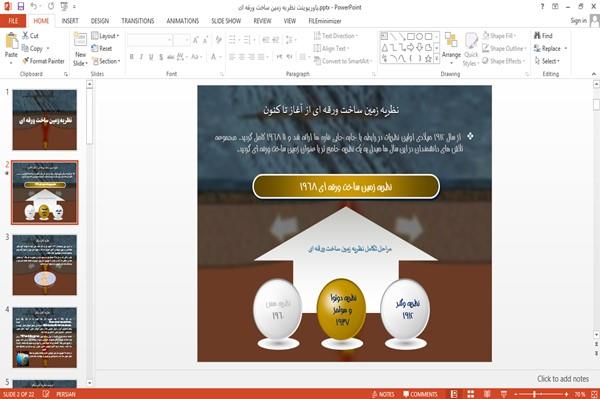The height and width of the screenshot is (399, 600).
Task: Switch to the INSERT tab
Action: click(70, 21)
